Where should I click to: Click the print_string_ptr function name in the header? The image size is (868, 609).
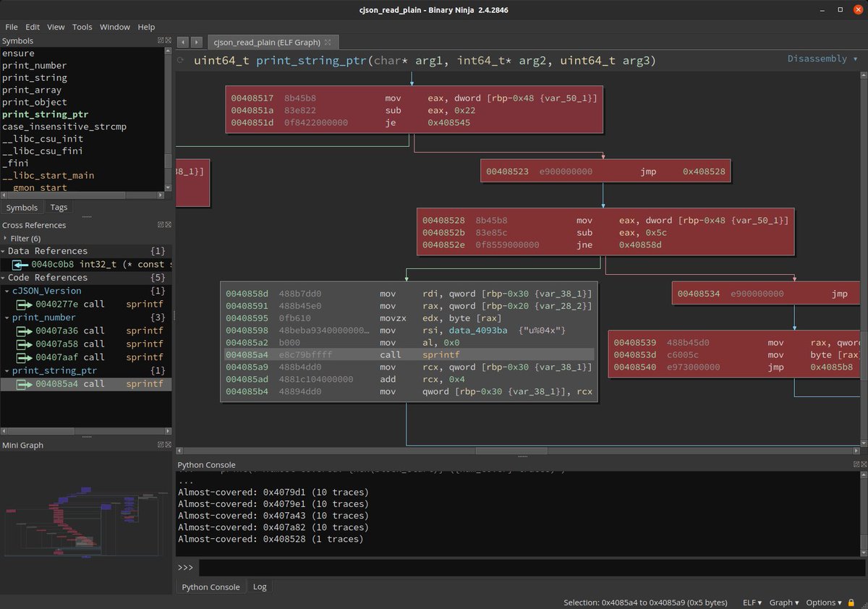point(311,61)
